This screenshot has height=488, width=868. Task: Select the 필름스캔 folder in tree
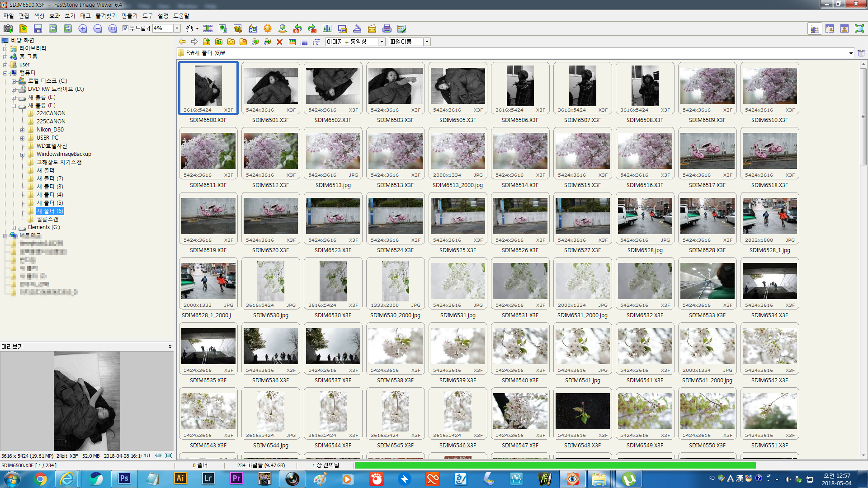47,219
